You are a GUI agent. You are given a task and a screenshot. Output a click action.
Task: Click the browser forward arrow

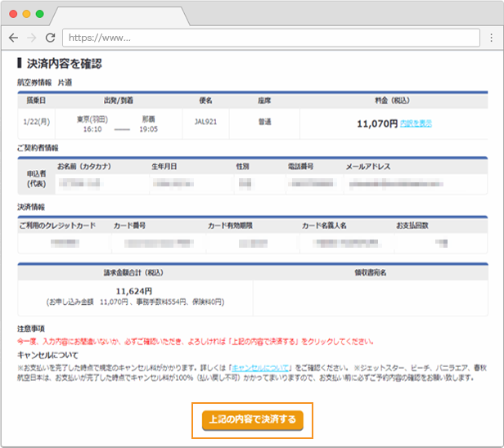tap(32, 38)
